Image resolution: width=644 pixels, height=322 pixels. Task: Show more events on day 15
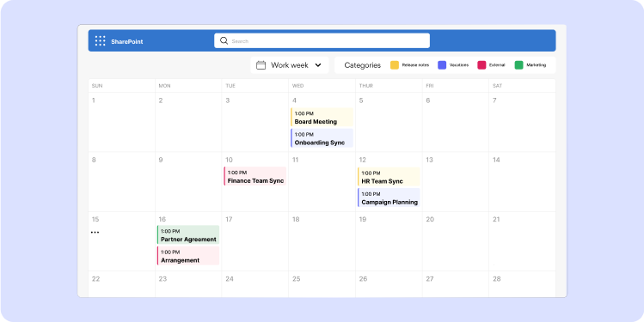coord(95,233)
